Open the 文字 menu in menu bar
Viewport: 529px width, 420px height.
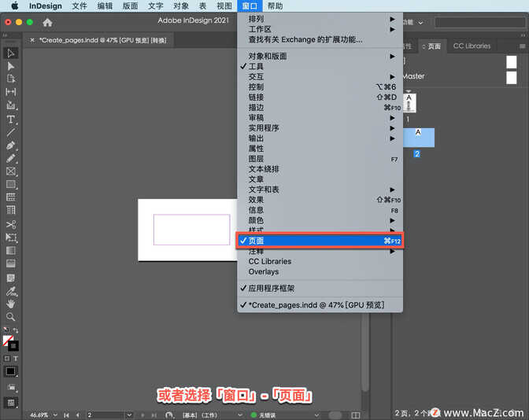point(156,6)
